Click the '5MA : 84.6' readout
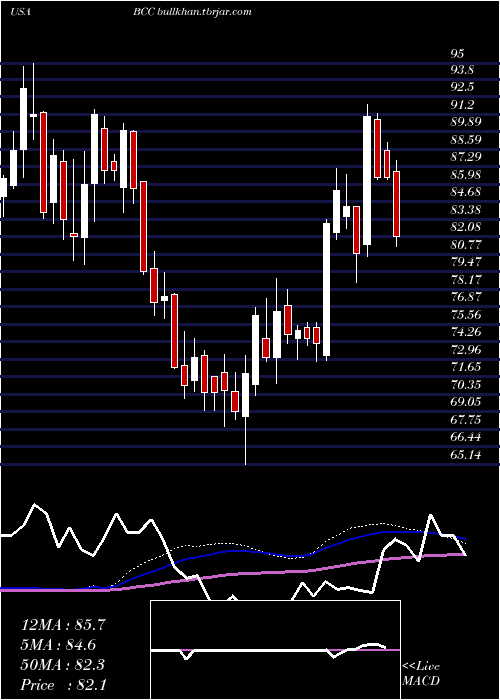The image size is (500, 700). pos(58,645)
